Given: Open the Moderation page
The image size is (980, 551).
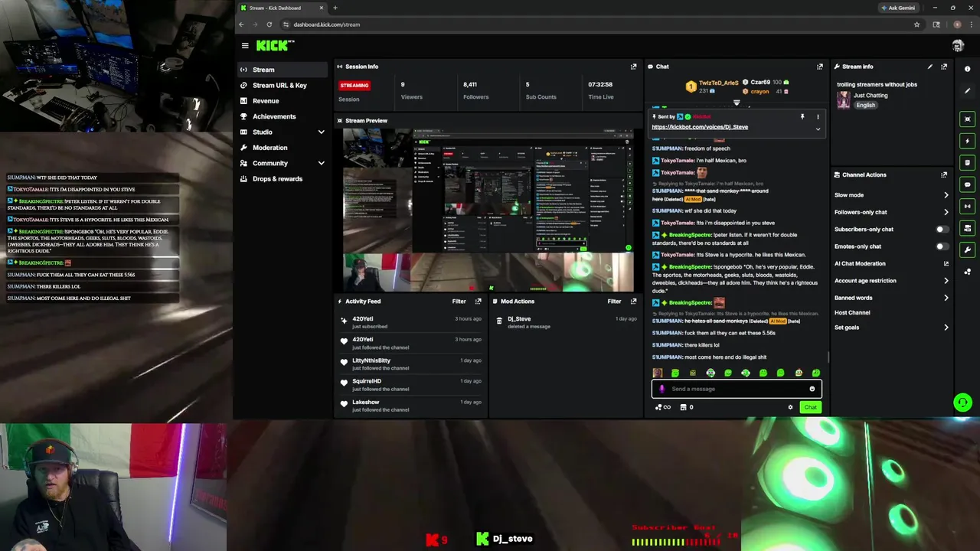Looking at the screenshot, I should 283,148.
